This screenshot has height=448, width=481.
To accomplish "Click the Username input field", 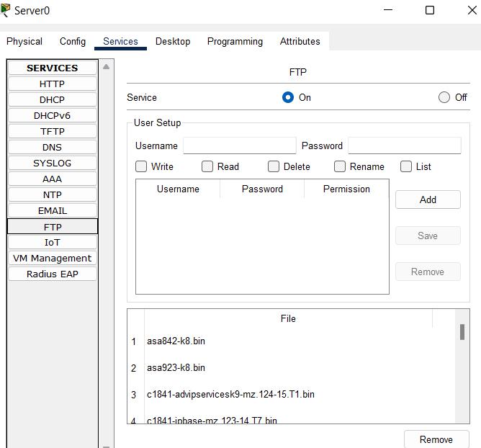I will [239, 145].
